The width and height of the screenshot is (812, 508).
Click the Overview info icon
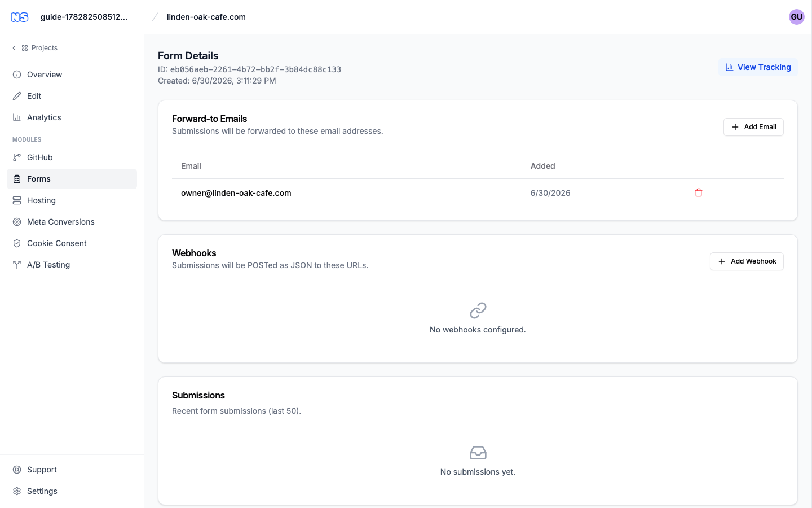(17, 75)
